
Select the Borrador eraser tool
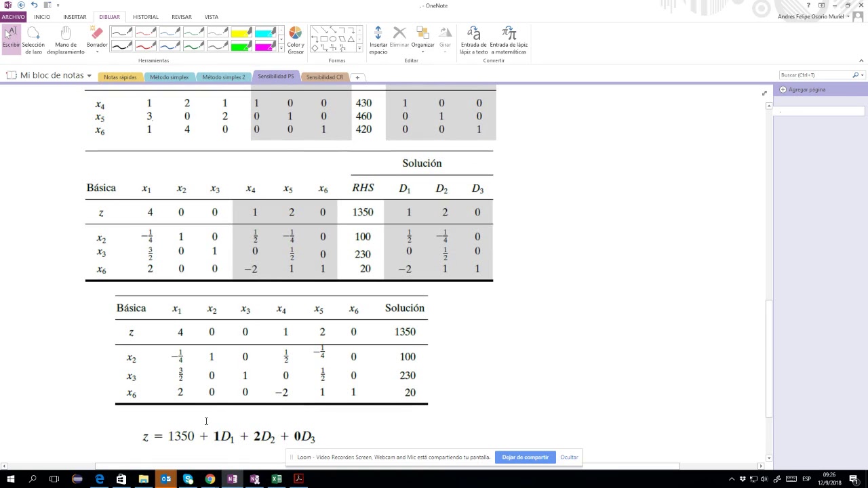(x=97, y=37)
